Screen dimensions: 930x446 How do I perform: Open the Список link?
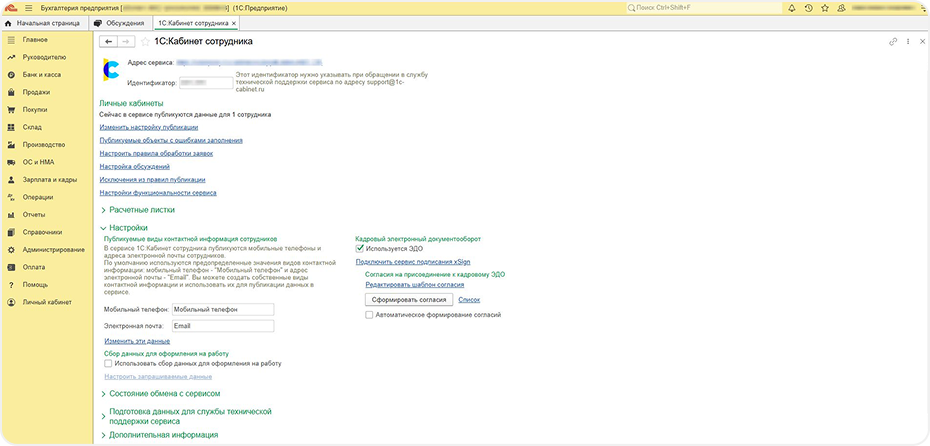click(x=469, y=300)
